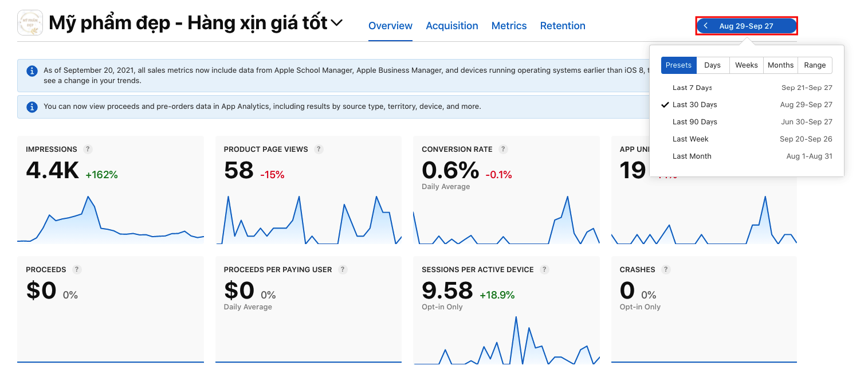Open the Conversion Rate help question mark
This screenshot has height=377, width=868.
[x=503, y=149]
